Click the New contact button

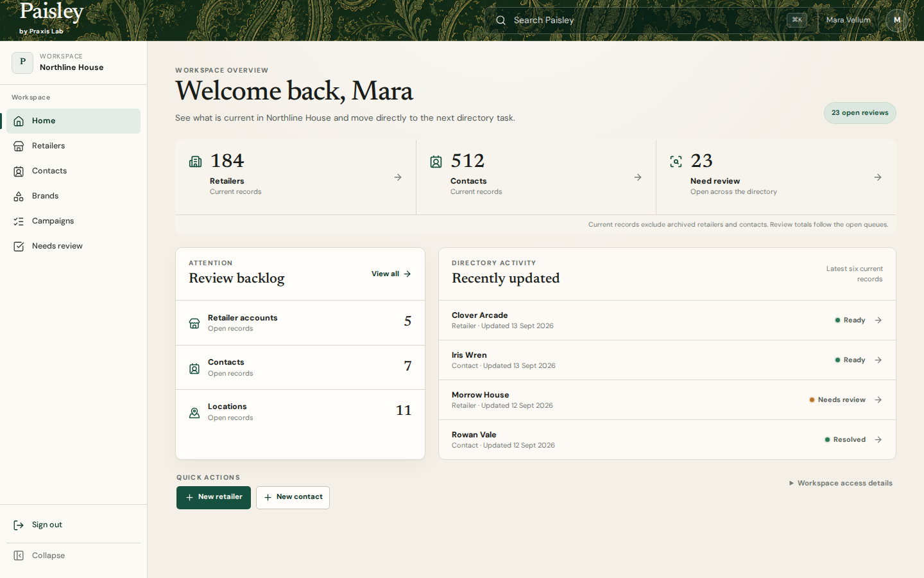point(293,498)
